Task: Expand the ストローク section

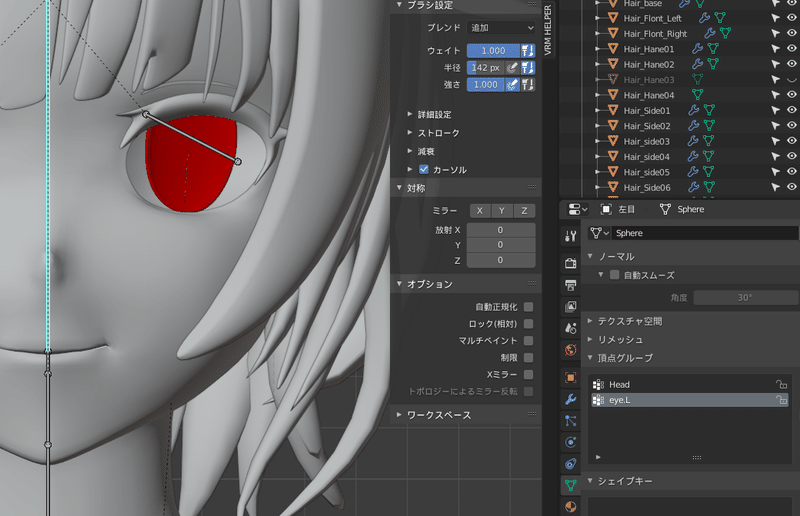Action: click(x=410, y=133)
